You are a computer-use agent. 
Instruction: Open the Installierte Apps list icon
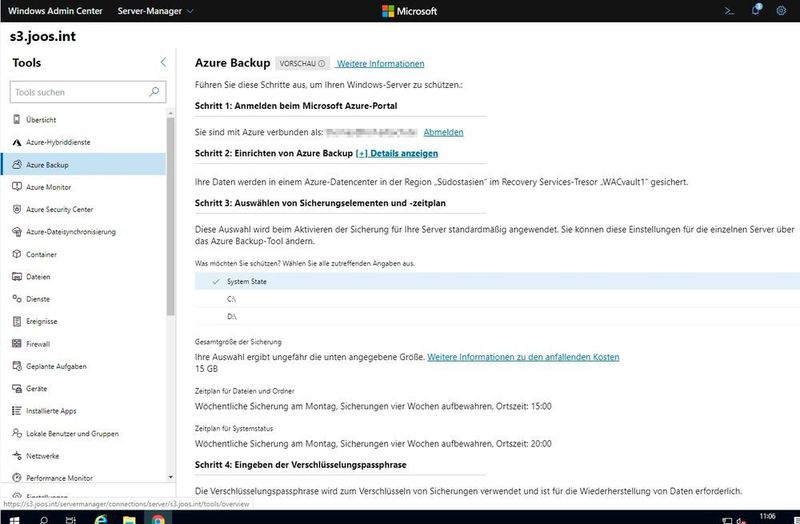pyautogui.click(x=17, y=411)
